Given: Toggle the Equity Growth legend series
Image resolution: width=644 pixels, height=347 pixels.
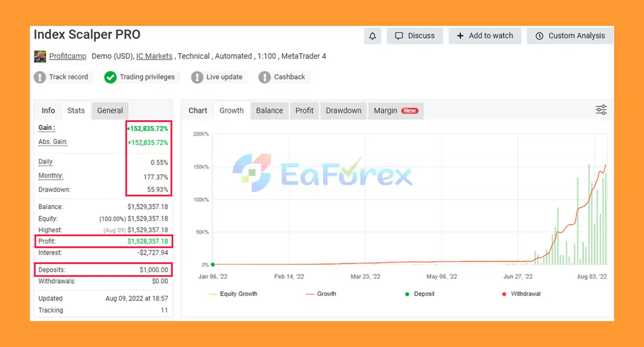Looking at the screenshot, I should coord(233,294).
